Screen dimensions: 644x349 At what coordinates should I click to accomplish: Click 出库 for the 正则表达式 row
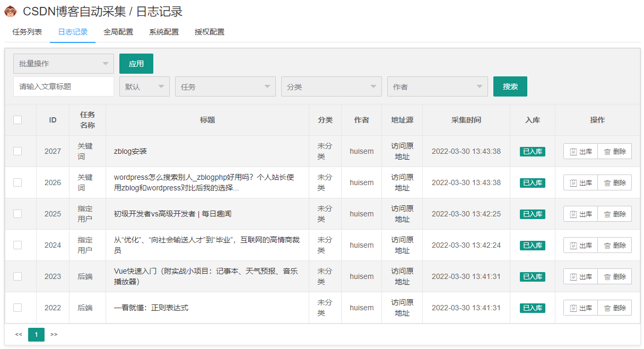pyautogui.click(x=580, y=308)
